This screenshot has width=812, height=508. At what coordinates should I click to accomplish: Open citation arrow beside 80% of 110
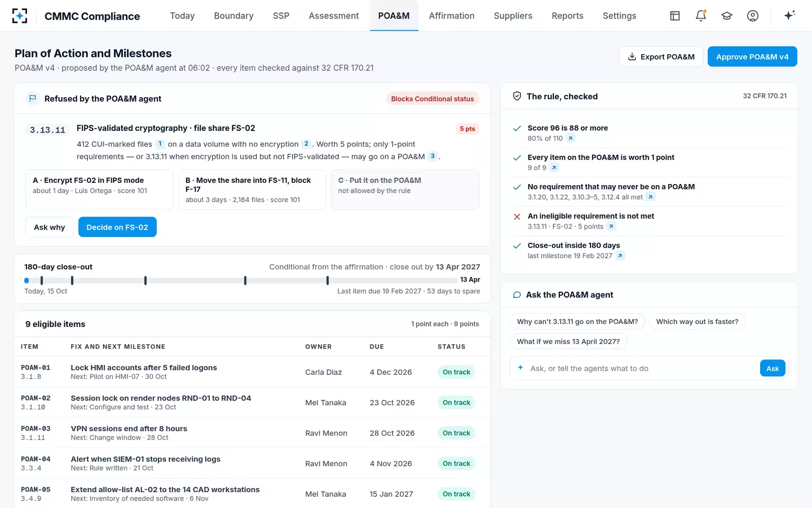point(571,138)
